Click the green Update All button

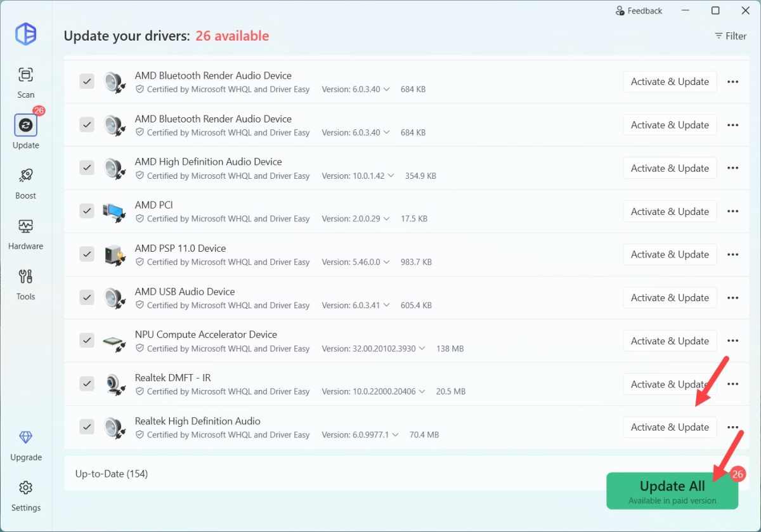click(x=672, y=491)
